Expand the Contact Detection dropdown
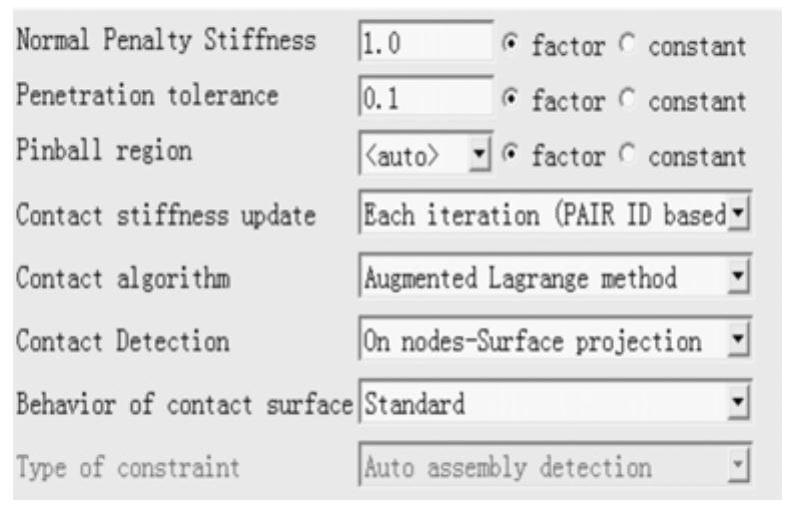 [740, 342]
